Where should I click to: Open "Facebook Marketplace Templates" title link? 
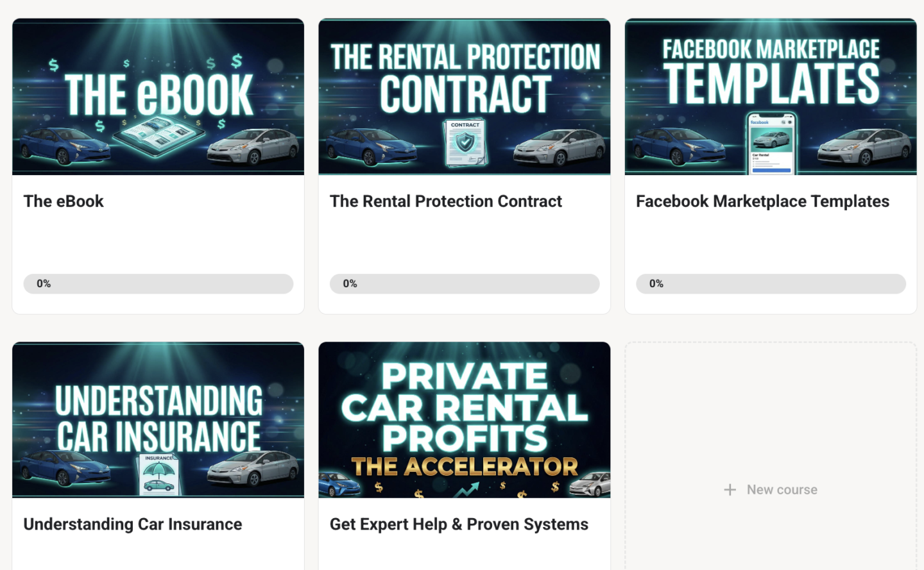762,201
